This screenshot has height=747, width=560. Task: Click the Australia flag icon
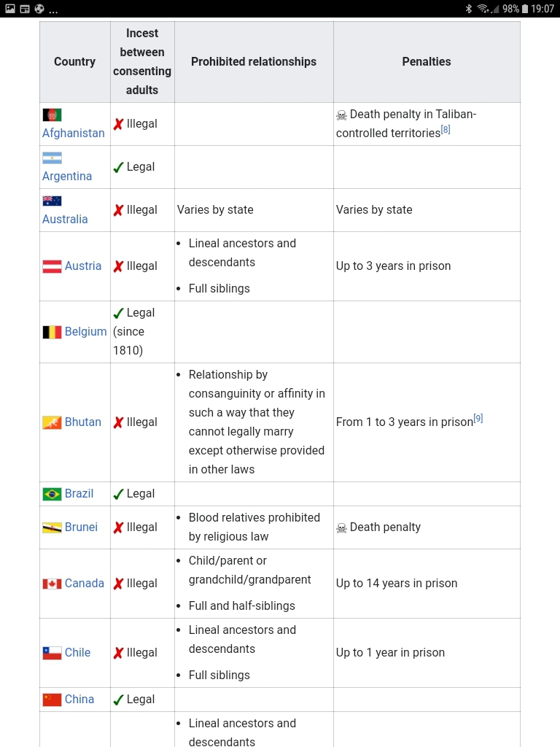point(52,201)
